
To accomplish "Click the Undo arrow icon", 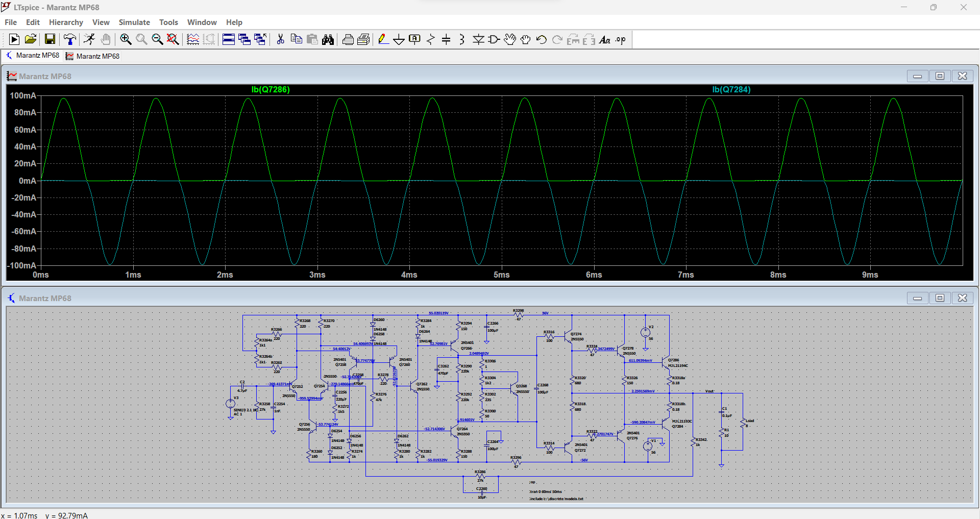I will tap(542, 39).
